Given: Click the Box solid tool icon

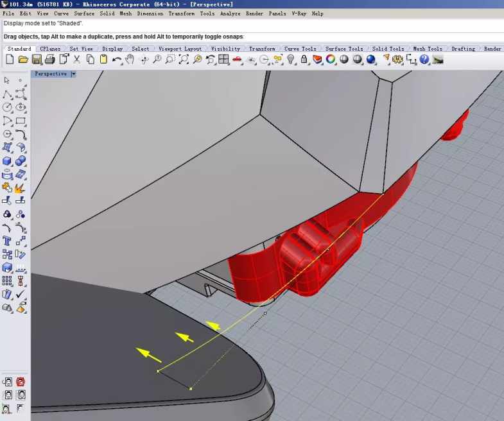Looking at the screenshot, I should (x=7, y=161).
